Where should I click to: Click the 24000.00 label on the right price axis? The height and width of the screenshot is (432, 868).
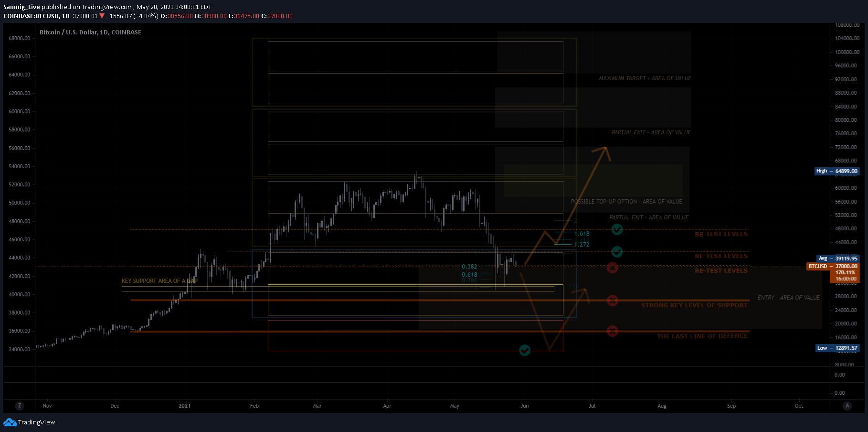pos(846,310)
